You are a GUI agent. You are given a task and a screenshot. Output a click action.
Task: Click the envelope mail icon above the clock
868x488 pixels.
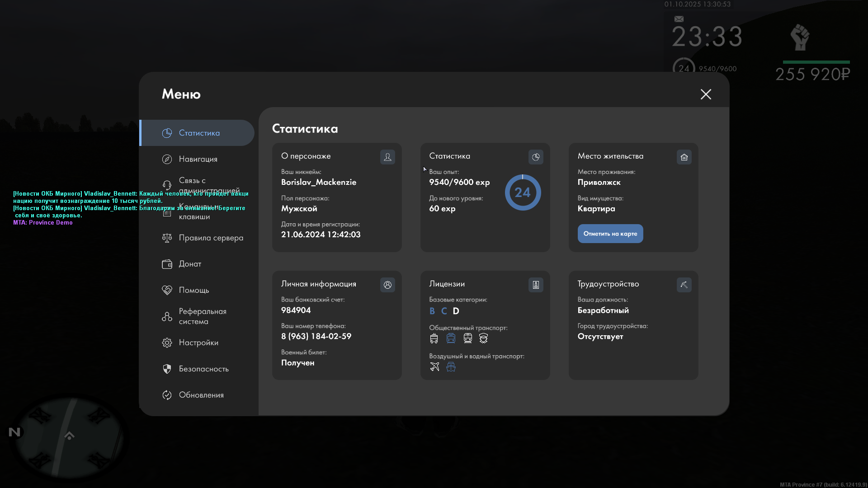pyautogui.click(x=679, y=19)
